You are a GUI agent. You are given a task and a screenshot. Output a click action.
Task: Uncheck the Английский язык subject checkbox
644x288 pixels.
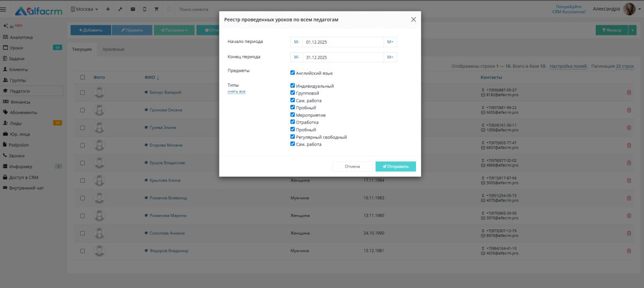(292, 73)
